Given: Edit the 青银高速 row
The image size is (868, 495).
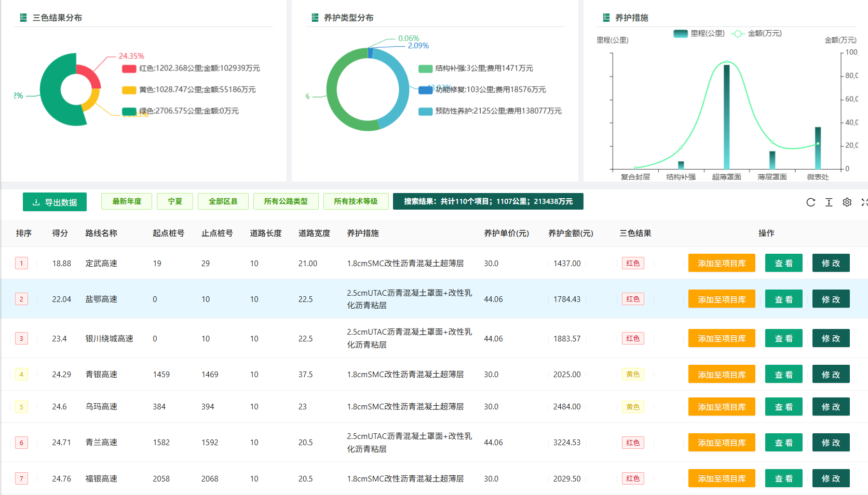Looking at the screenshot, I should pos(831,374).
